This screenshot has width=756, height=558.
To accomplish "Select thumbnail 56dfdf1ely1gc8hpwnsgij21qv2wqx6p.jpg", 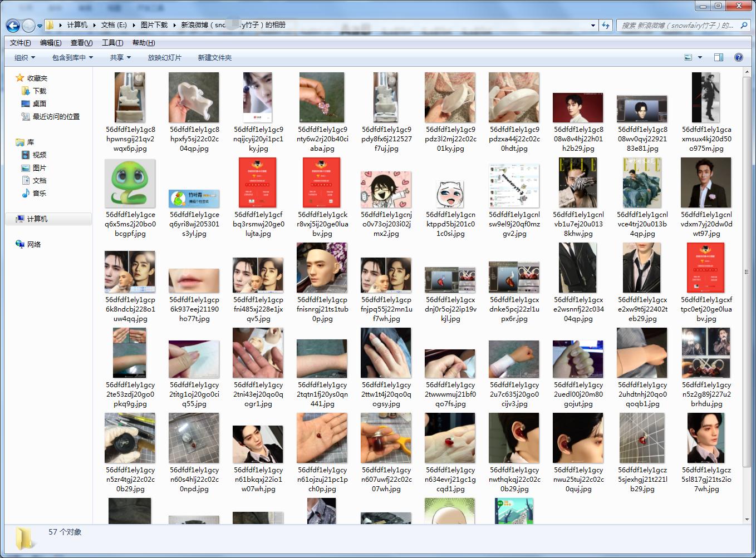I will tap(130, 97).
